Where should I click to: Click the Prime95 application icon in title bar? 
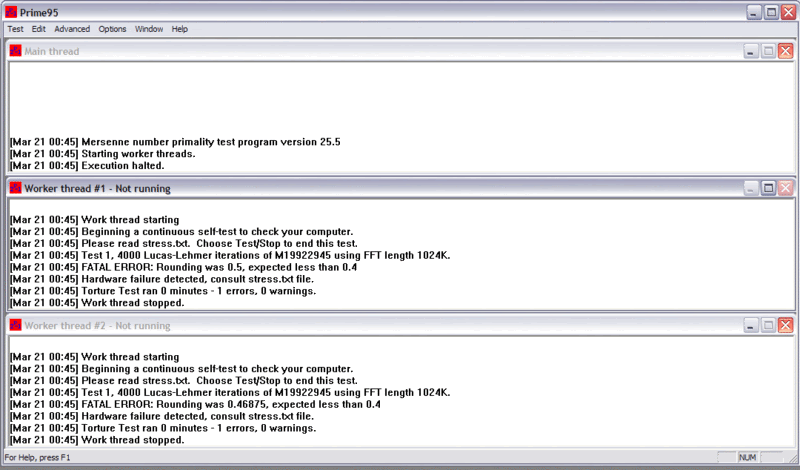click(11, 11)
